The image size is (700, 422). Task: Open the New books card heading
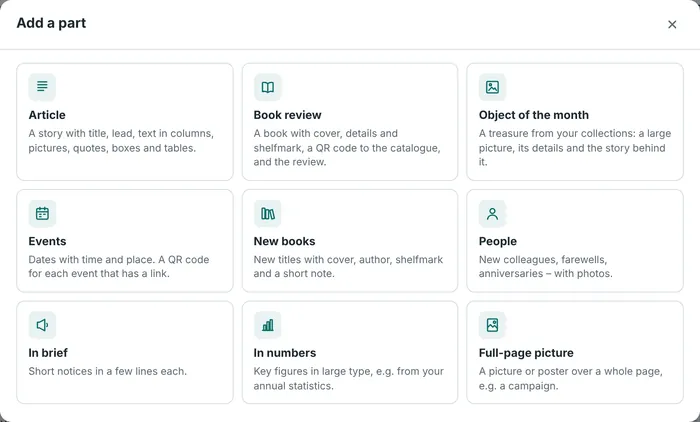(284, 241)
